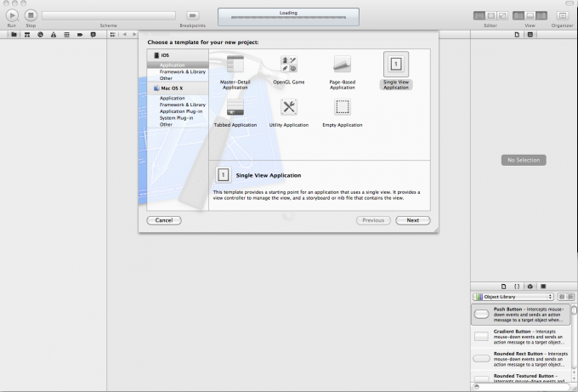Viewport: 578px width, 392px height.
Task: Choose Single View Application template
Action: click(396, 71)
